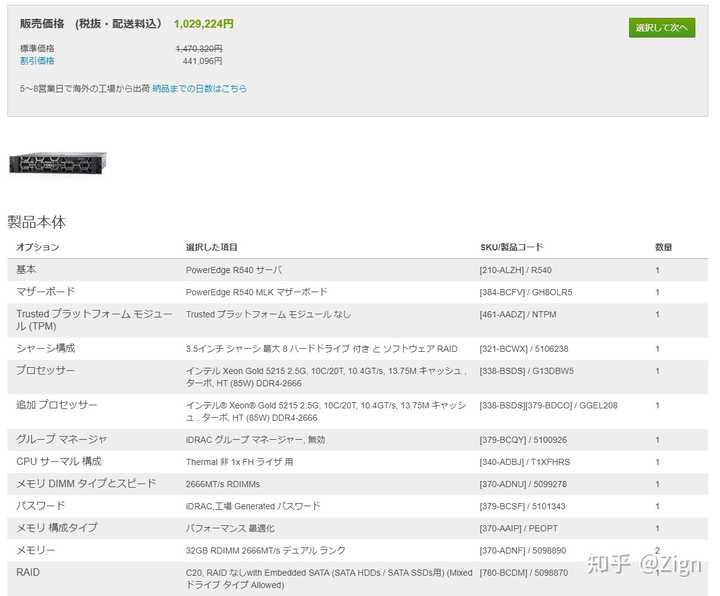Click SKU [370-AAIP] / PEOPT
Screen dimensions: 720x596
click(x=518, y=529)
